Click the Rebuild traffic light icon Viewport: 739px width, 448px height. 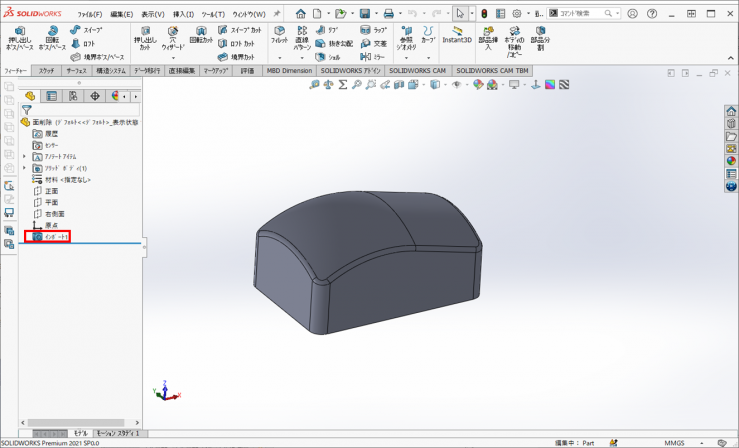[x=483, y=13]
